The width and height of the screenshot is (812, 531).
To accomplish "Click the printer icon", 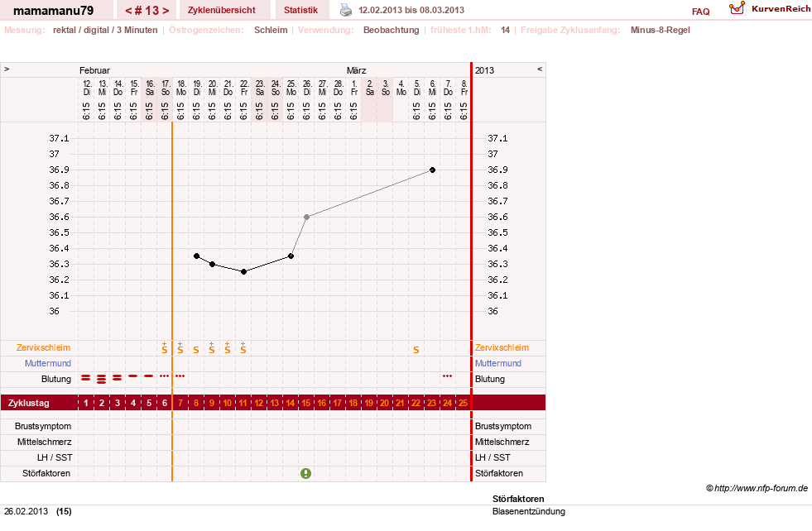I will (x=345, y=10).
